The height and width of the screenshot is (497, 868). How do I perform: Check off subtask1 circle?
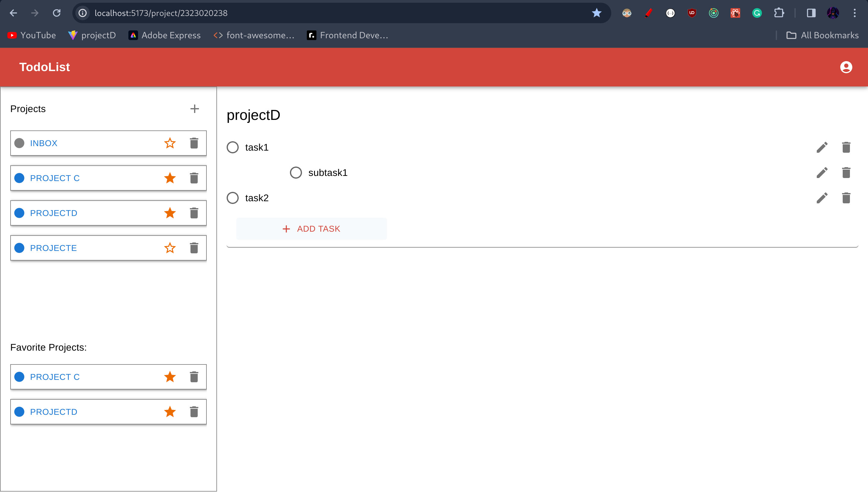click(296, 173)
